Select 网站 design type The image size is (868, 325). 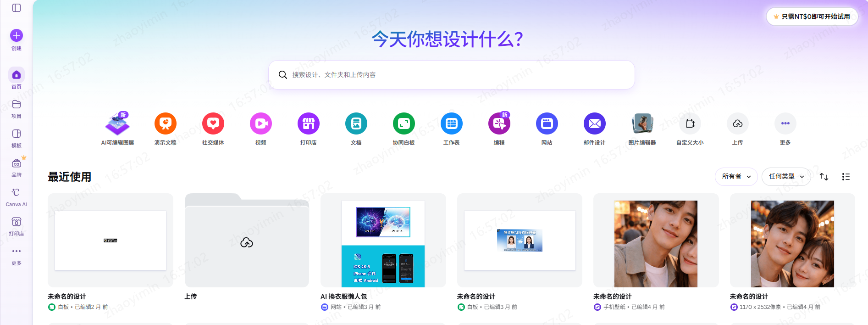547,129
